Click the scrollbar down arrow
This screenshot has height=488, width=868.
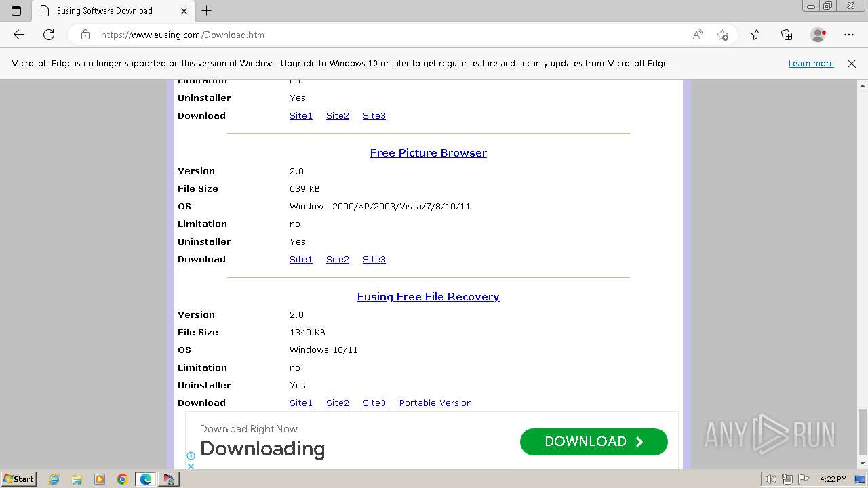pos(863,464)
